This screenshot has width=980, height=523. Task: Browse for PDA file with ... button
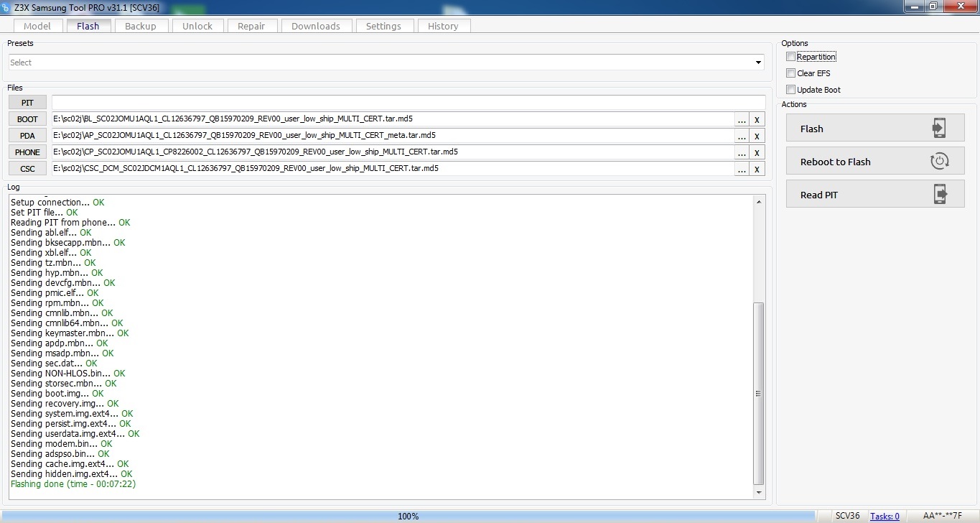click(x=742, y=136)
